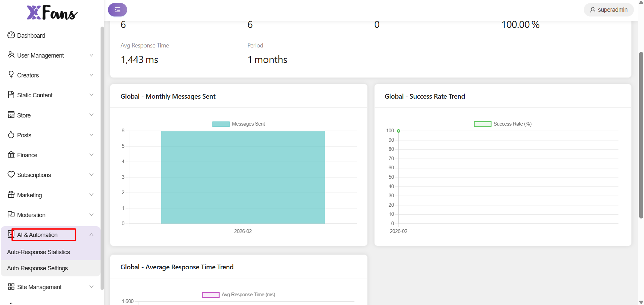Collapse the AI & Automation section chevron
Screen dimensions: 644x305
(91, 235)
